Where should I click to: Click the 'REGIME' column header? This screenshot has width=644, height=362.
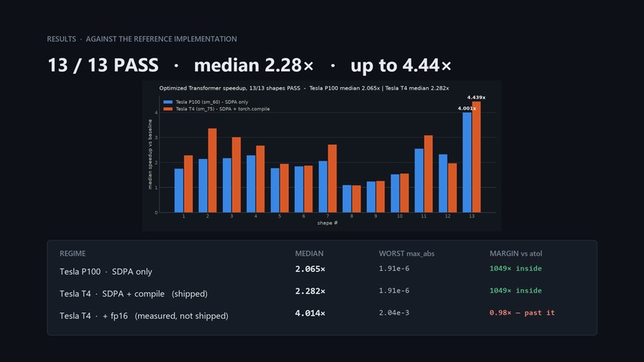(x=73, y=253)
